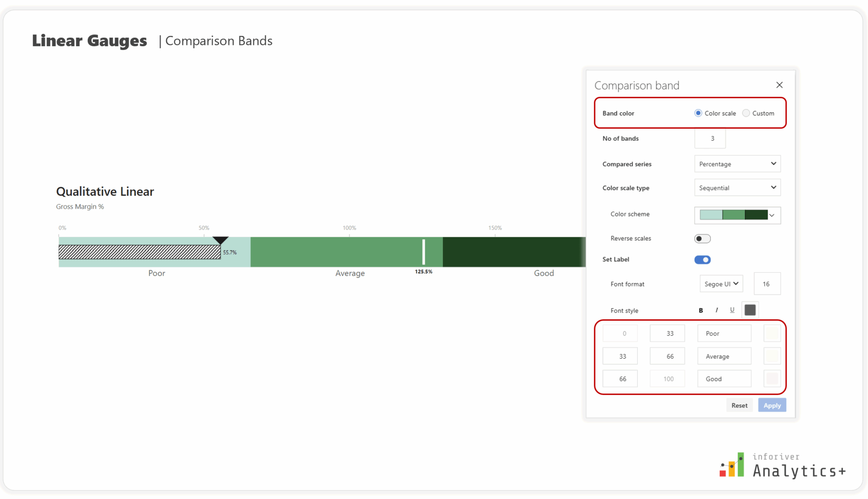Click the Reset button
The width and height of the screenshot is (868, 499).
click(740, 405)
